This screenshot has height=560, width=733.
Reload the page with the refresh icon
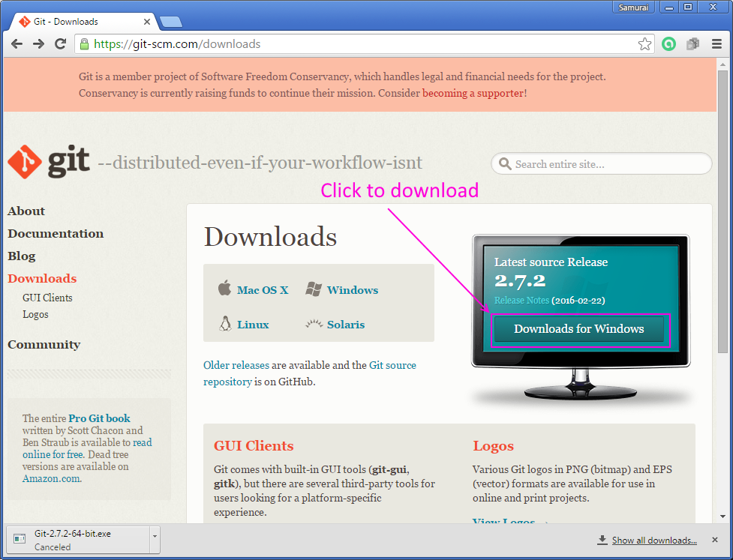click(60, 44)
